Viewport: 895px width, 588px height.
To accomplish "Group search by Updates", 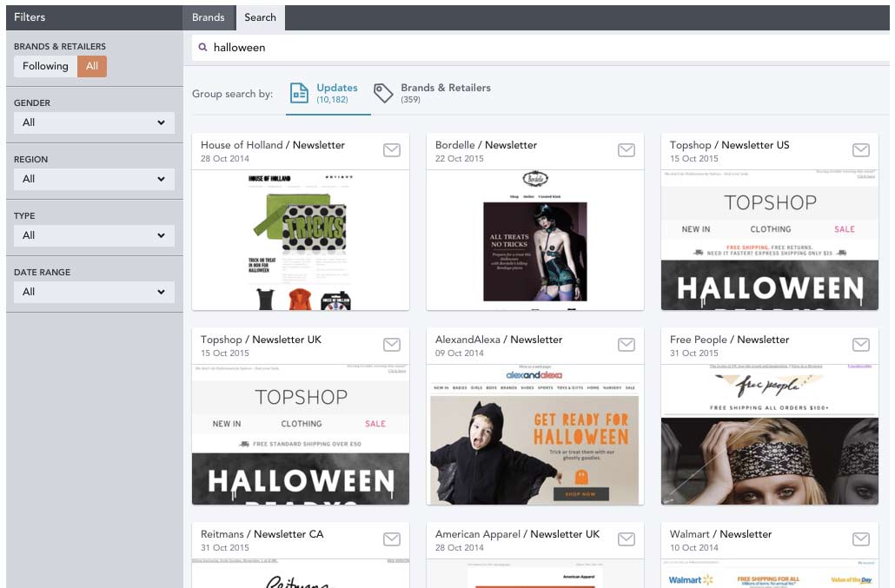I will (x=328, y=93).
